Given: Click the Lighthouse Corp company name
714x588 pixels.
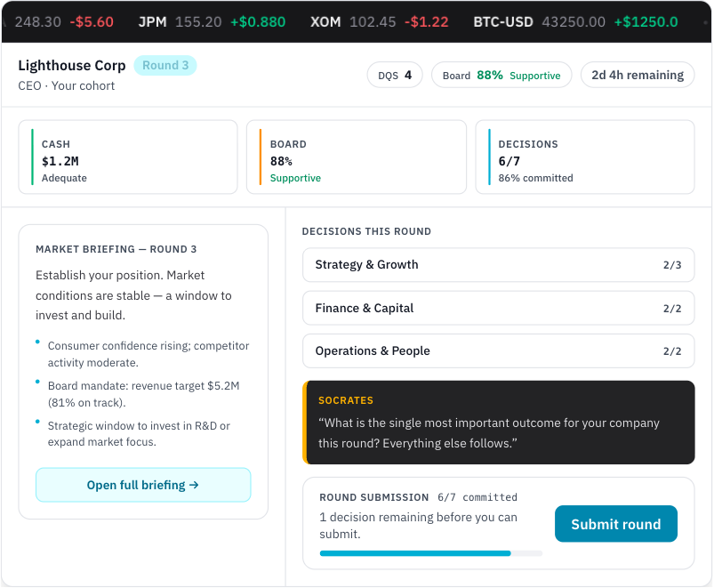Looking at the screenshot, I should click(x=72, y=66).
